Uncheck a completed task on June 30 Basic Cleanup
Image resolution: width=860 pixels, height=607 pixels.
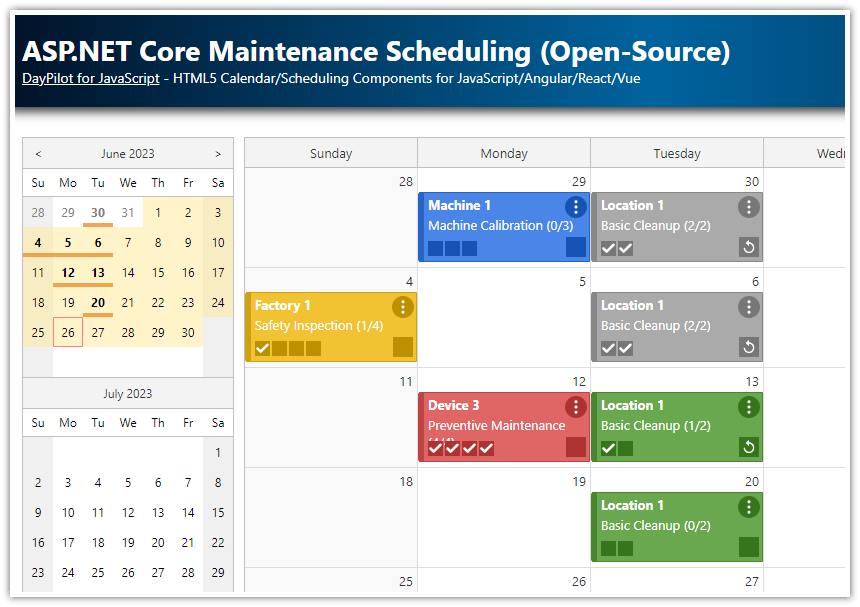click(608, 247)
